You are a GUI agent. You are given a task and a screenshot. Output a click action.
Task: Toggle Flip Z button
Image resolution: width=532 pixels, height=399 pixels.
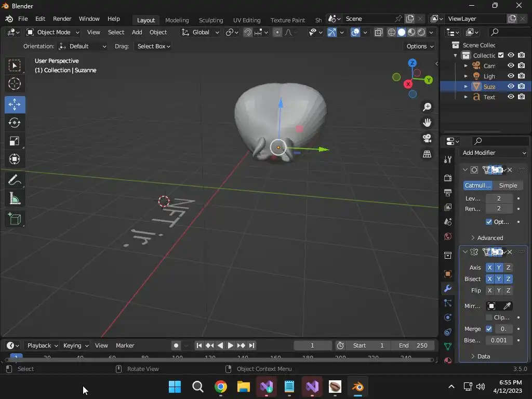tap(508, 290)
